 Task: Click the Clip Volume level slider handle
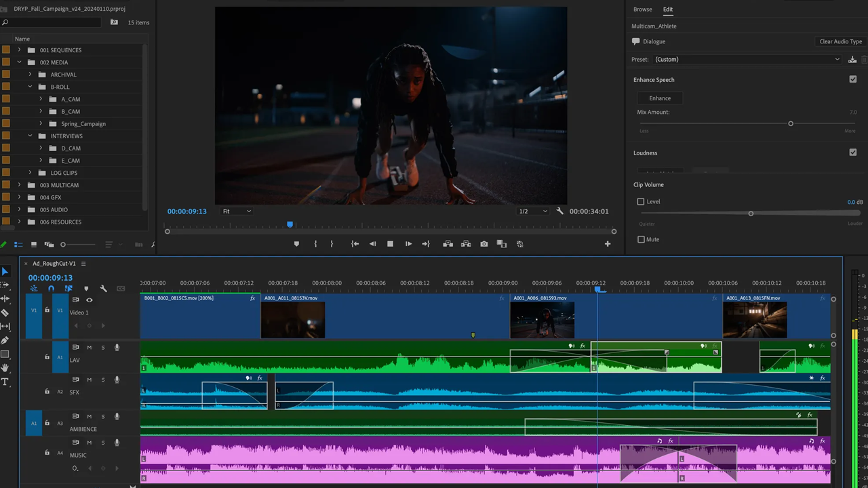751,213
